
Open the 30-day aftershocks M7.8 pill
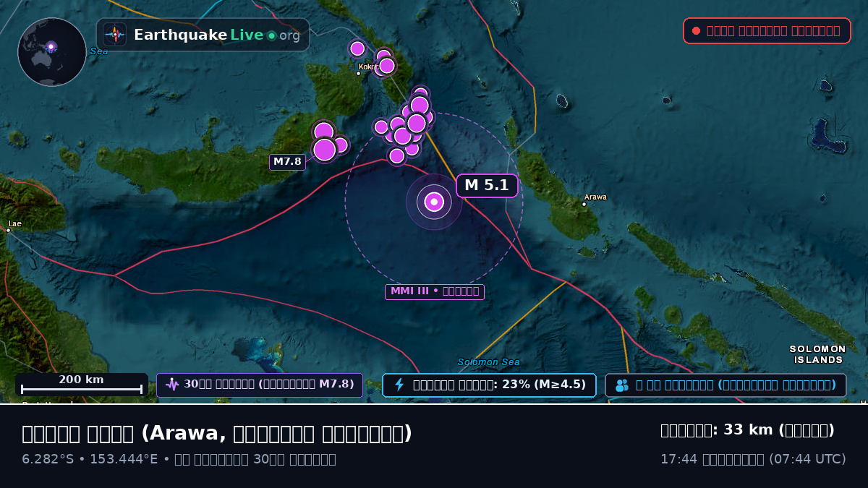click(260, 385)
